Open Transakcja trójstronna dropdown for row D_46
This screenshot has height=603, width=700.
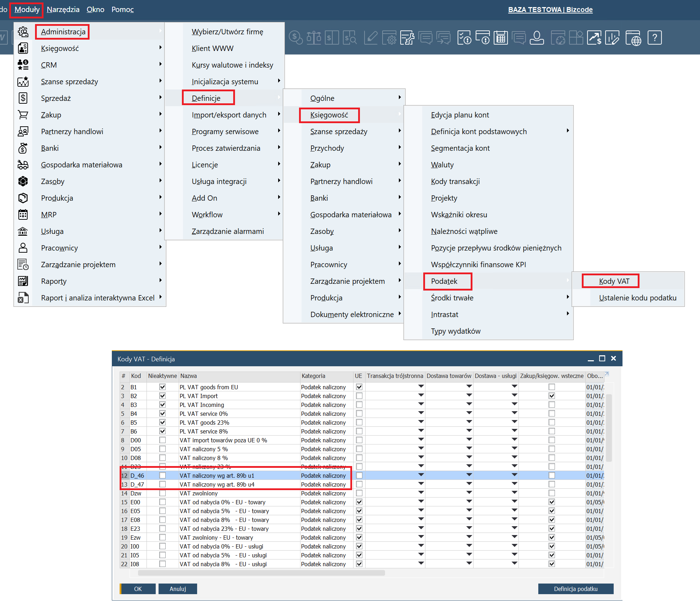coord(421,475)
